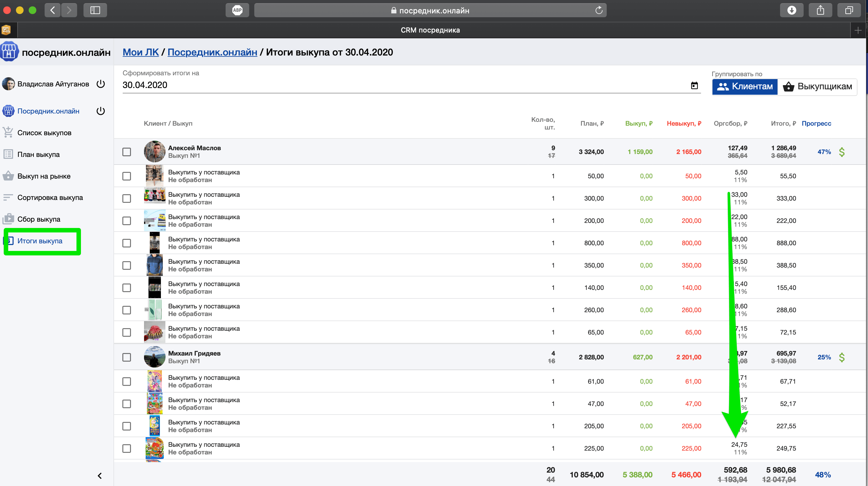Viewport: 868px width, 486px height.
Task: Toggle the browser sidebar icon
Action: pyautogui.click(x=95, y=10)
